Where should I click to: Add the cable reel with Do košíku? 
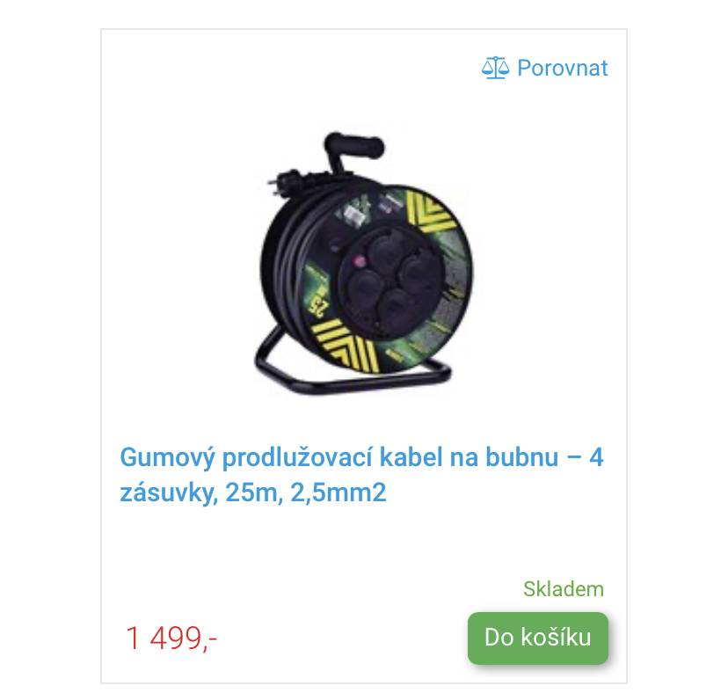coord(537,638)
